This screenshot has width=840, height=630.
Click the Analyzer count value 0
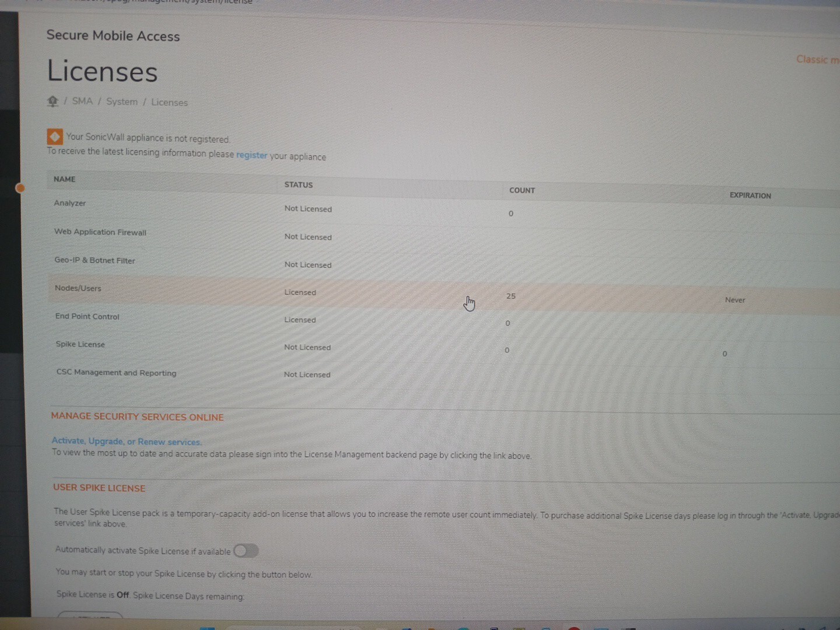point(511,213)
